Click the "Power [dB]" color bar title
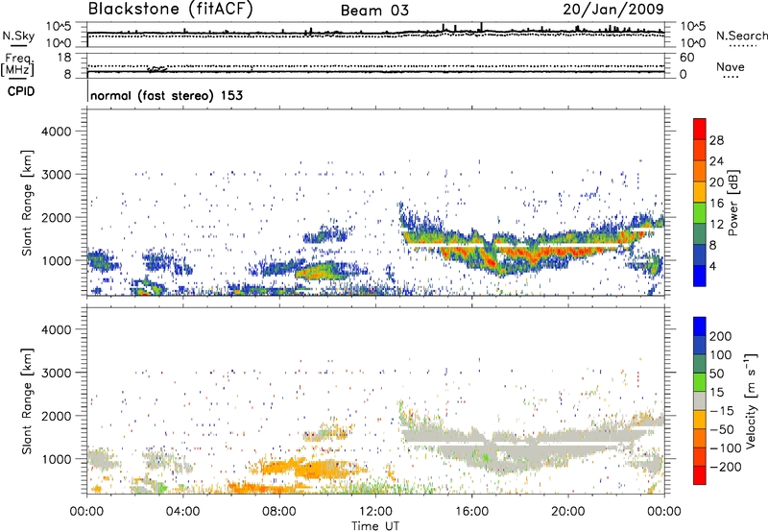The height and width of the screenshot is (532, 768). pyautogui.click(x=732, y=203)
